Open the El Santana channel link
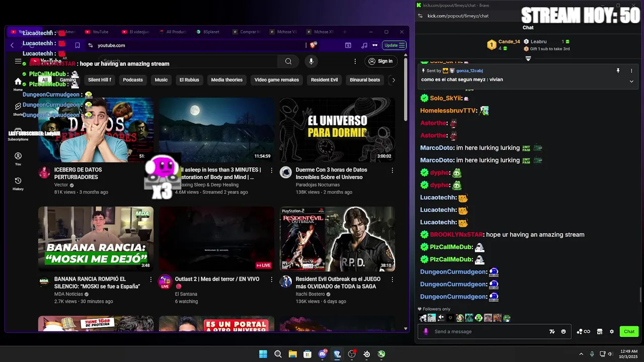The height and width of the screenshot is (362, 644). pyautogui.click(x=186, y=294)
